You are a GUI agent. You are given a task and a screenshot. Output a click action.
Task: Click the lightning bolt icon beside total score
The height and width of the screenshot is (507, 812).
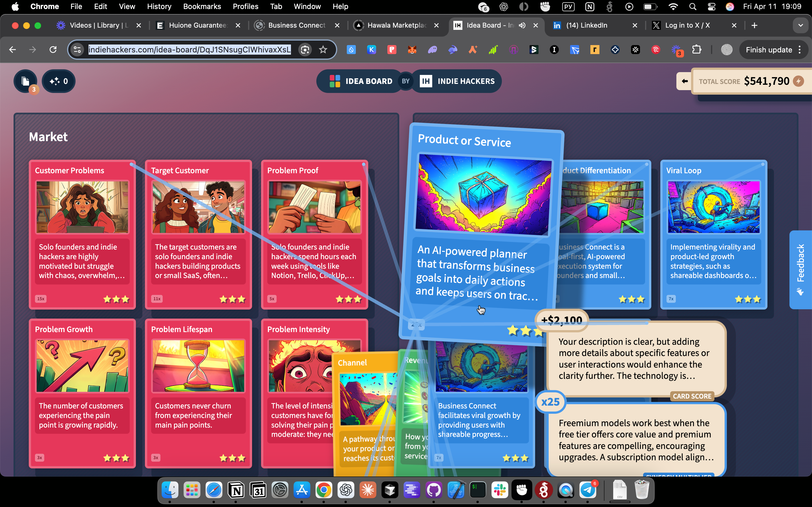click(x=798, y=81)
